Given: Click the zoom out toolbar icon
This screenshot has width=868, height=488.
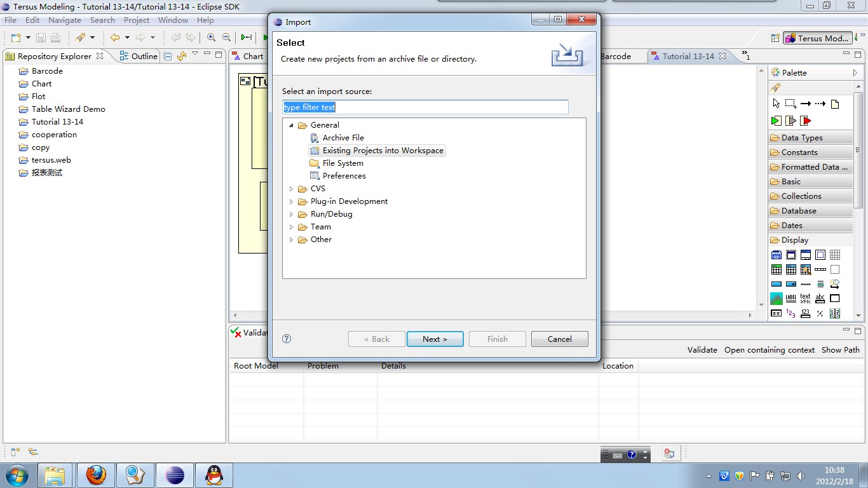Looking at the screenshot, I should coord(226,38).
